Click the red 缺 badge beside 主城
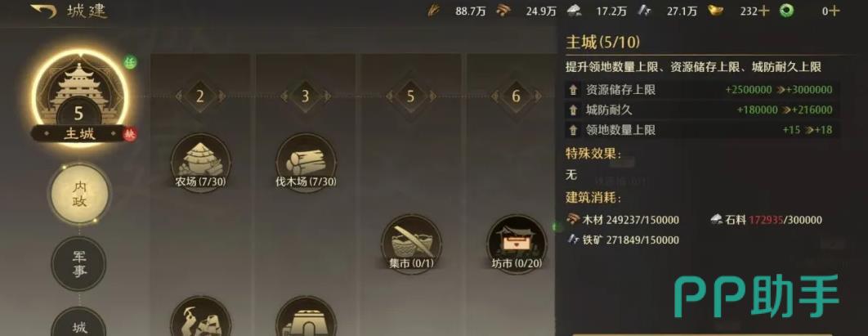Screen dimensions: 868x336 [130, 134]
